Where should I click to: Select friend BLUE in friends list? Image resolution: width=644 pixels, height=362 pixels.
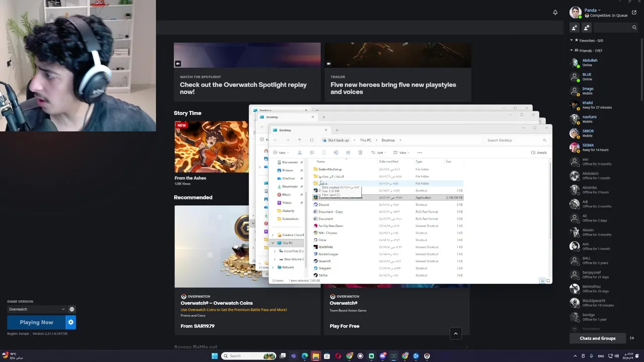pos(604,76)
